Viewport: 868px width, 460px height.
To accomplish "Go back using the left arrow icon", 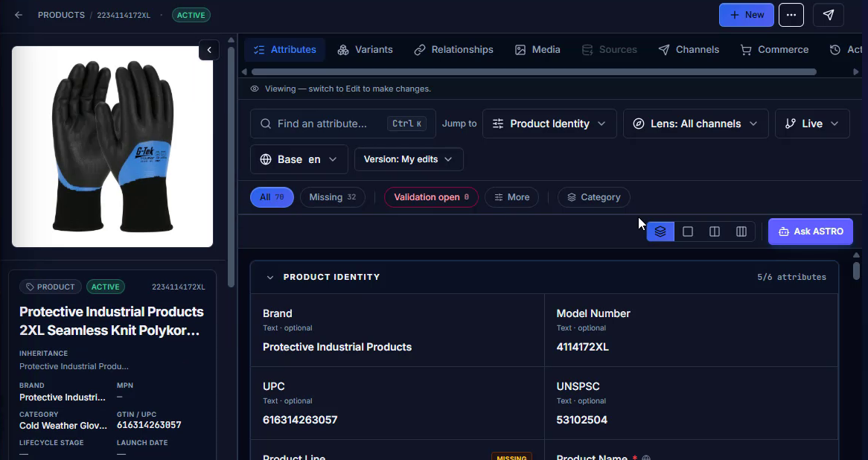I will click(x=19, y=15).
